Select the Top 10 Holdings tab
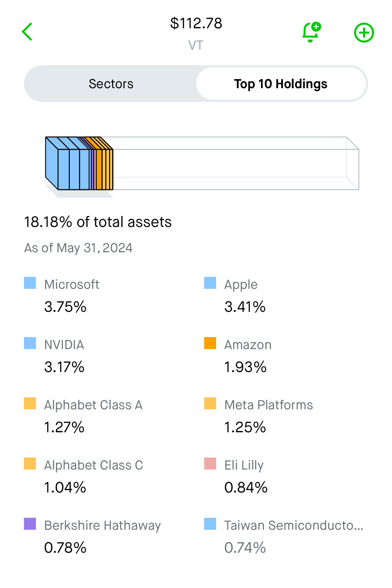This screenshot has height=588, width=392. tap(281, 84)
